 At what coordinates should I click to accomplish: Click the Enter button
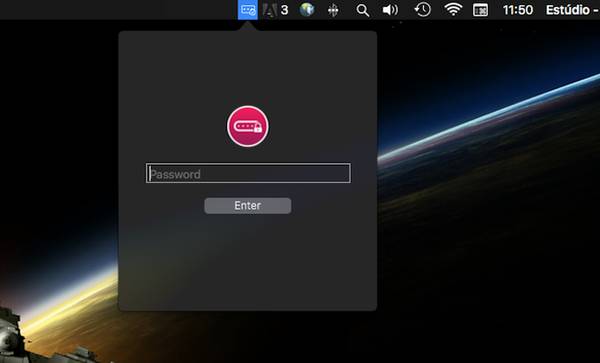(x=248, y=206)
